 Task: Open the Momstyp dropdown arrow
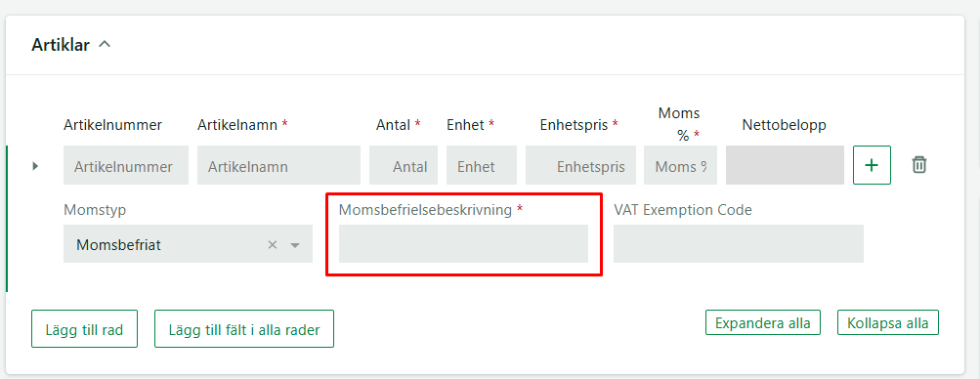[x=295, y=245]
